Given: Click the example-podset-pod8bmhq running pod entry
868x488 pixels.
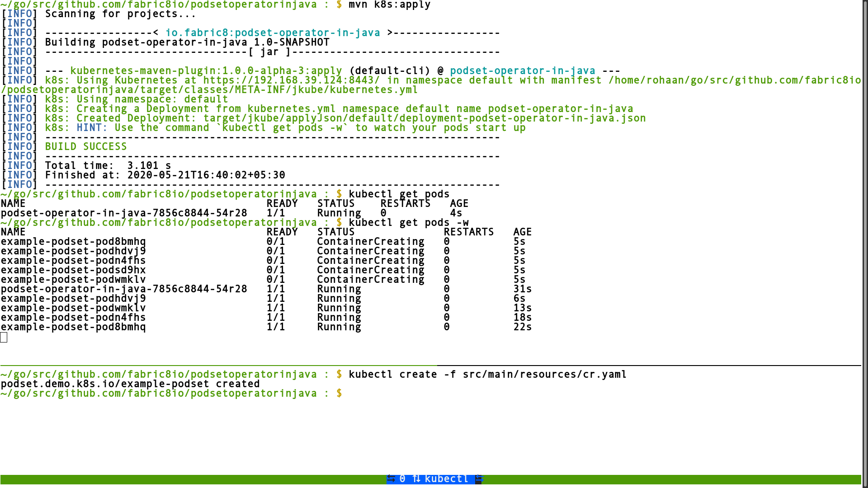Looking at the screenshot, I should coord(73,327).
